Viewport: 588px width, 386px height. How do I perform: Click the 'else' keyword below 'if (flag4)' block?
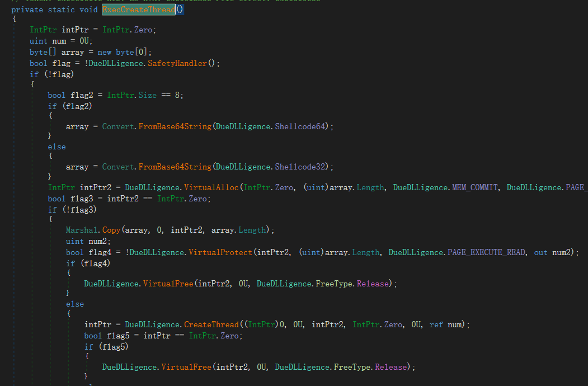coord(75,304)
